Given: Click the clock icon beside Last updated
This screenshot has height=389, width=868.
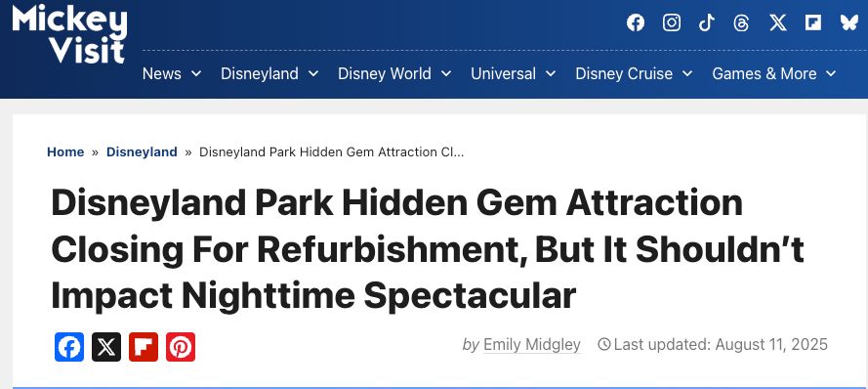Looking at the screenshot, I should tap(604, 345).
